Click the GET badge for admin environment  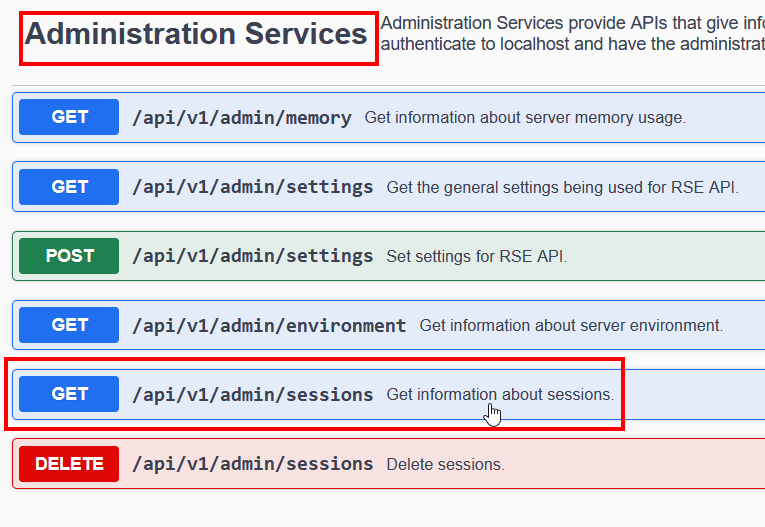point(69,325)
